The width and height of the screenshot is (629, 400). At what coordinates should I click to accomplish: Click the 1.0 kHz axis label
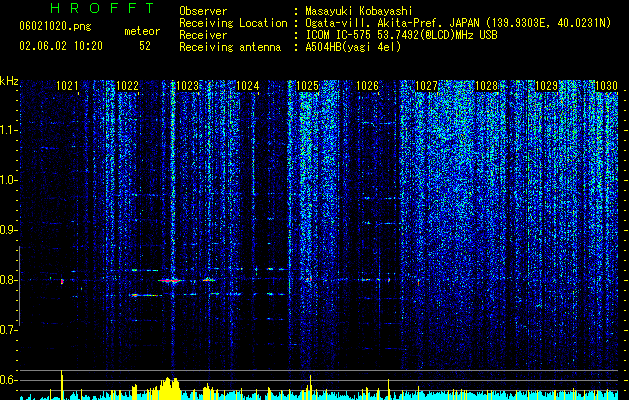(8, 180)
